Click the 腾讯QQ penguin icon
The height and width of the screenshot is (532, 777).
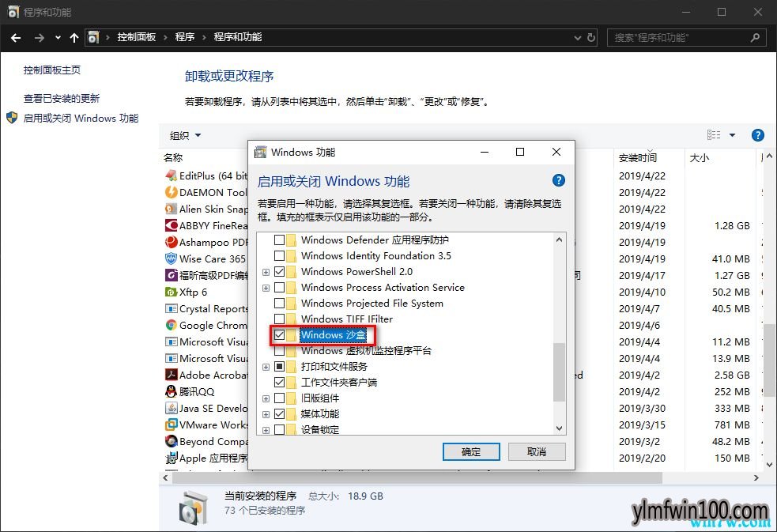pyautogui.click(x=171, y=391)
